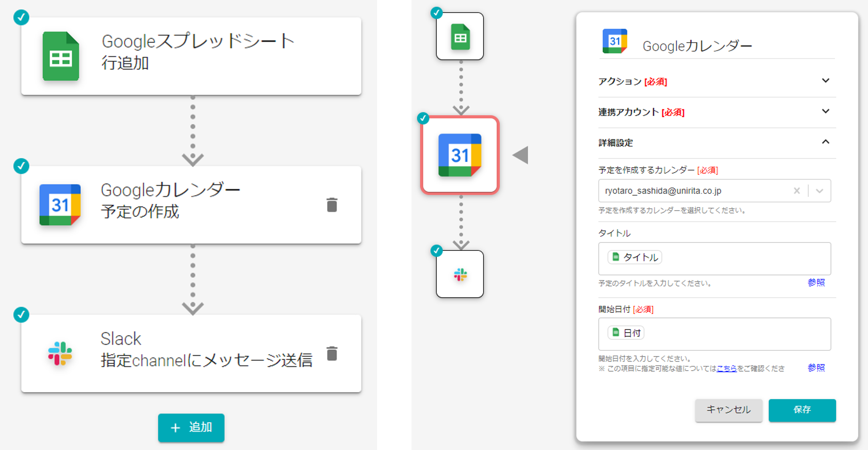Collapse the 詳細設定 section
This screenshot has width=868, height=450.
pyautogui.click(x=825, y=142)
